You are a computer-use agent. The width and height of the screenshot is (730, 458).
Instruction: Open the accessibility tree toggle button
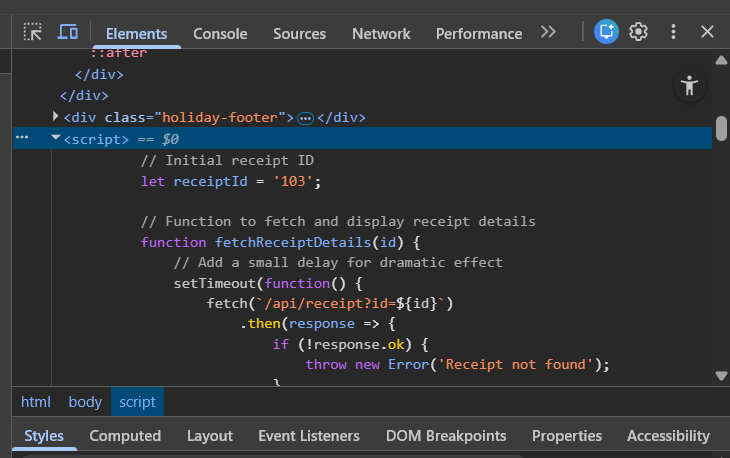click(x=689, y=86)
